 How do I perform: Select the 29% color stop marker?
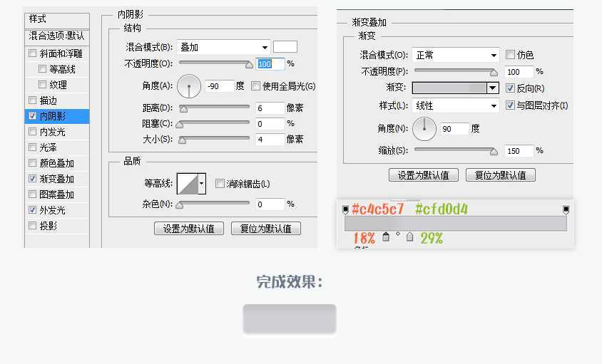pos(409,237)
